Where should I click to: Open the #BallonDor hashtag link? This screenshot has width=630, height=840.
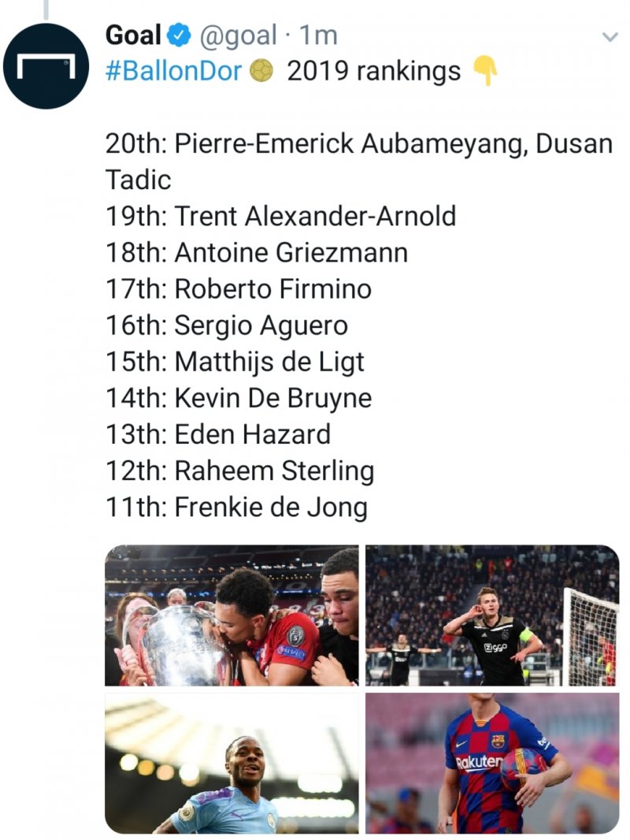click(174, 71)
